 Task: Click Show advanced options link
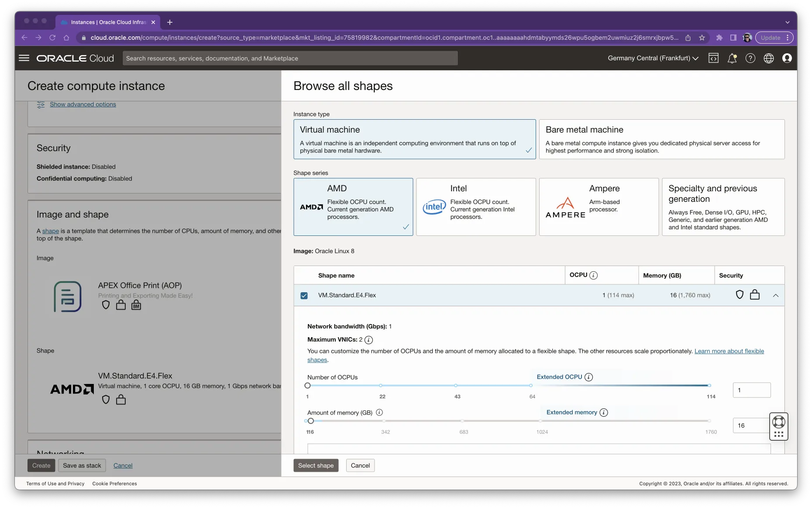(x=83, y=104)
